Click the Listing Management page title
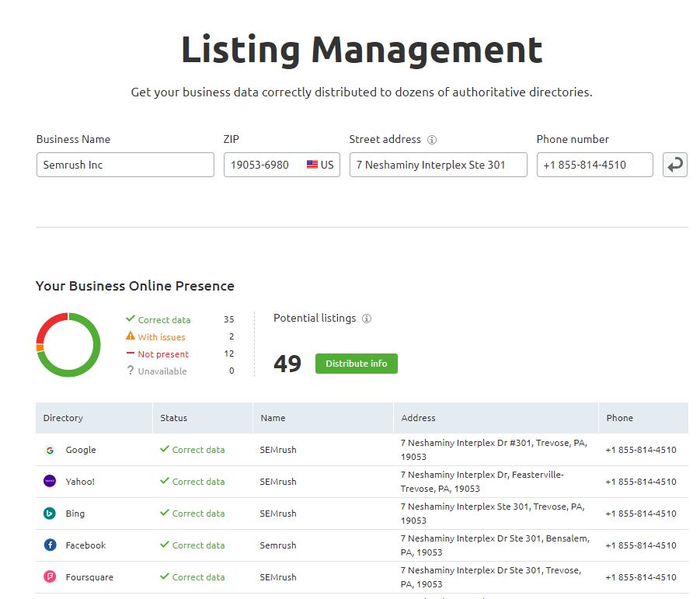 362,50
